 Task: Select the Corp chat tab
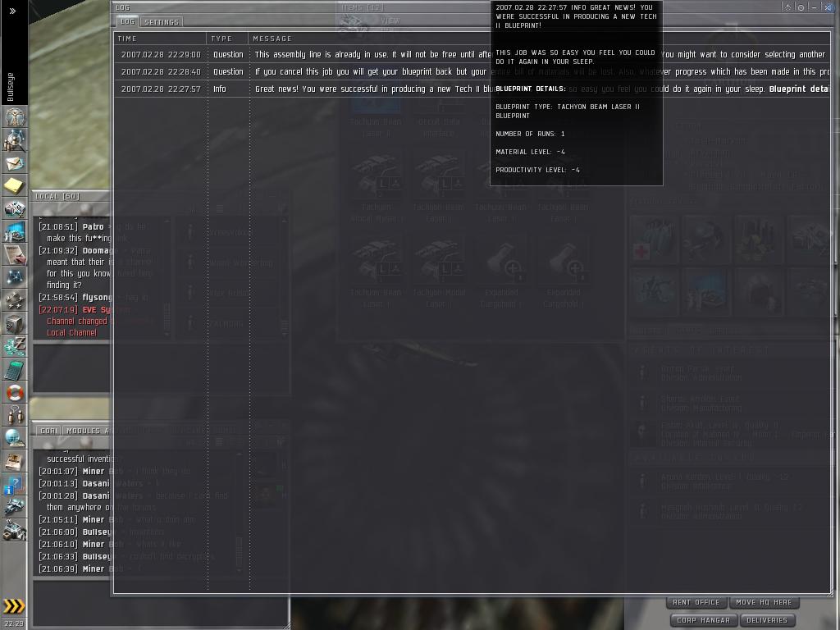48,431
